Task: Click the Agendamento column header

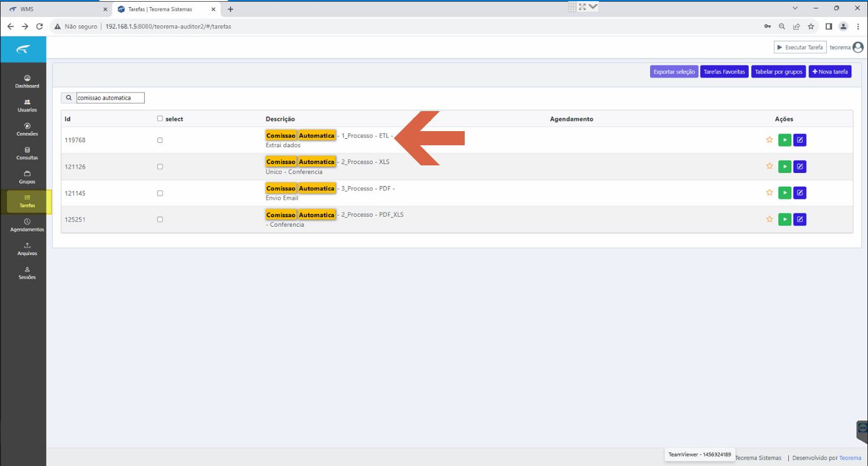Action: click(x=572, y=119)
